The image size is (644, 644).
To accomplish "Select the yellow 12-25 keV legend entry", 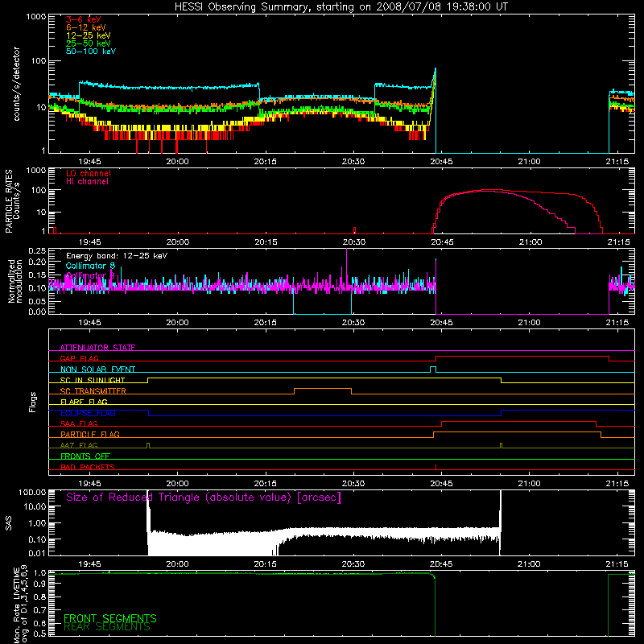I will tap(89, 35).
